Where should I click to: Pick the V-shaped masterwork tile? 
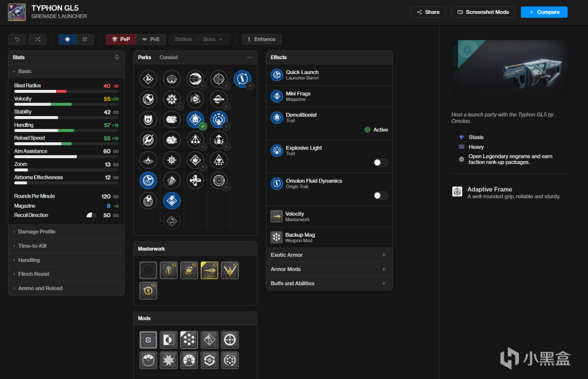[230, 271]
